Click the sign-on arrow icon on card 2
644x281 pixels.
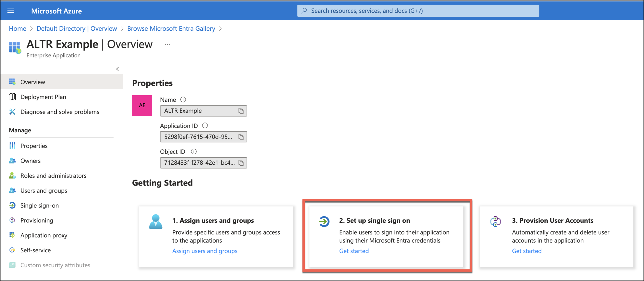coord(324,221)
